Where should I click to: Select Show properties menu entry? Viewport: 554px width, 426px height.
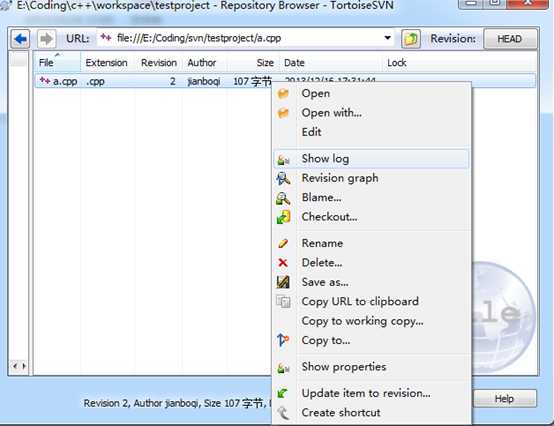(371, 367)
